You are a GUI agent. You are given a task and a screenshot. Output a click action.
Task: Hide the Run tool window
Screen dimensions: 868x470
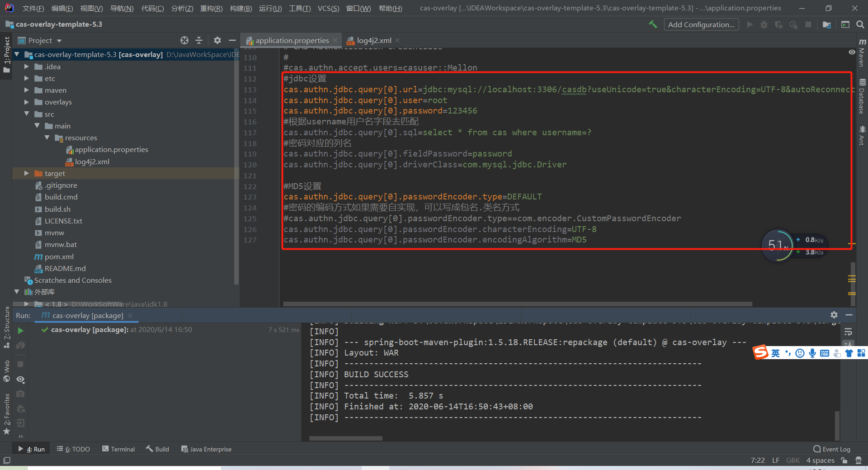pyautogui.click(x=849, y=315)
